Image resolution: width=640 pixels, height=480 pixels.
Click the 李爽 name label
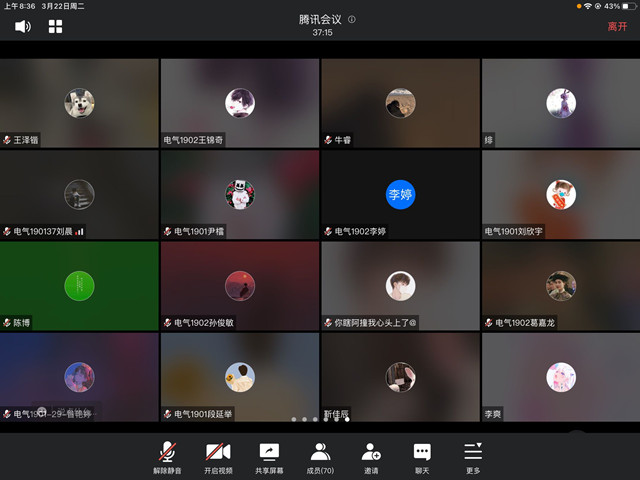coord(493,414)
